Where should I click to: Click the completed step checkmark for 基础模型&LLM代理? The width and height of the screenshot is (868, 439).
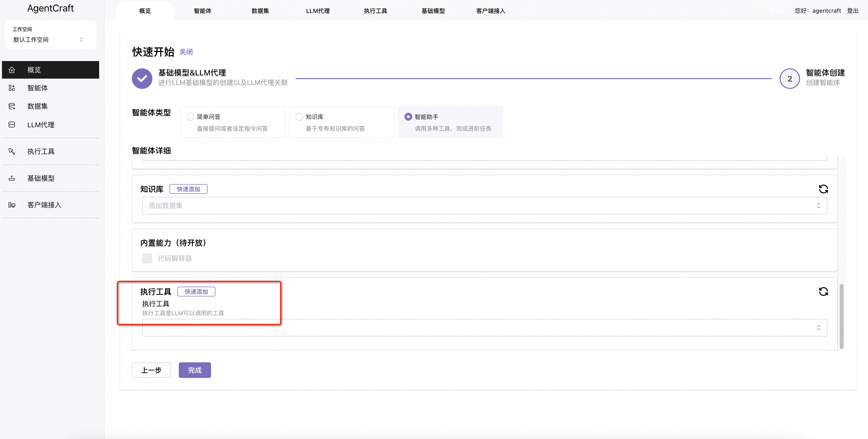click(x=142, y=79)
